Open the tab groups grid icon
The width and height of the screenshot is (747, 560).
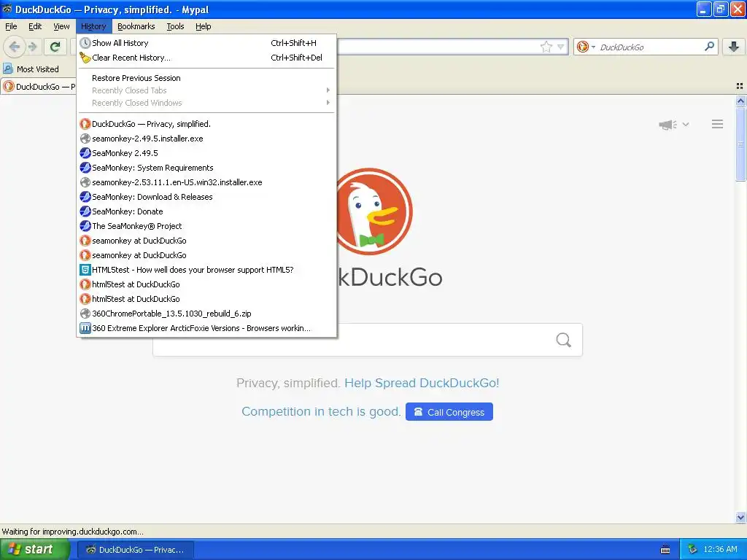pyautogui.click(x=740, y=86)
